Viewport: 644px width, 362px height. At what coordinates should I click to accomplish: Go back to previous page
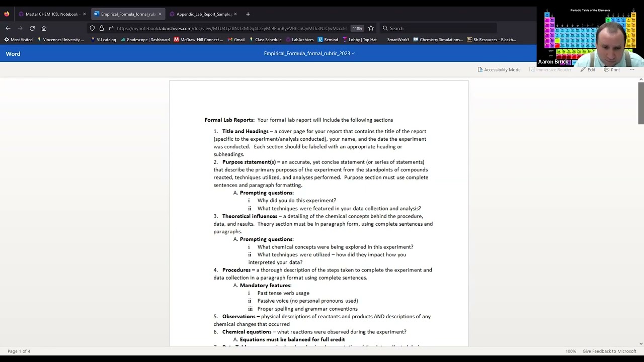coord(8,28)
